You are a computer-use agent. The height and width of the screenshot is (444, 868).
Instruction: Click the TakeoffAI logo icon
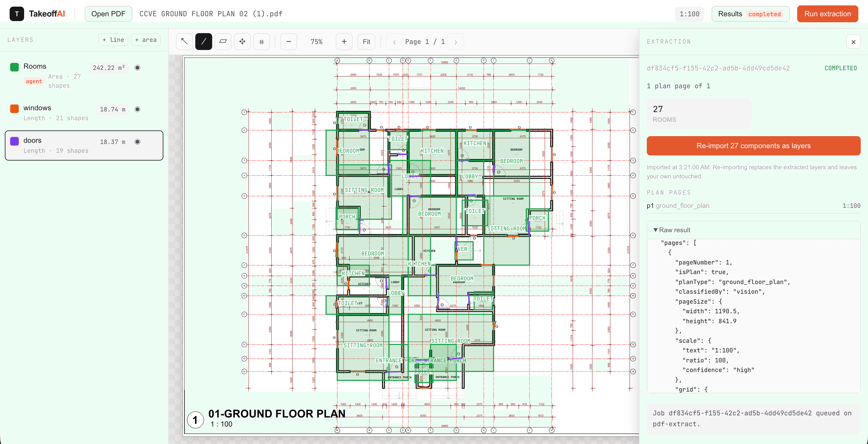click(x=17, y=14)
